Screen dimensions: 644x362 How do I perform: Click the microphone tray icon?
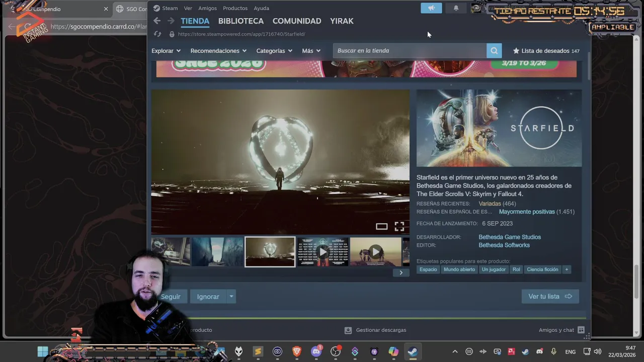[553, 351]
